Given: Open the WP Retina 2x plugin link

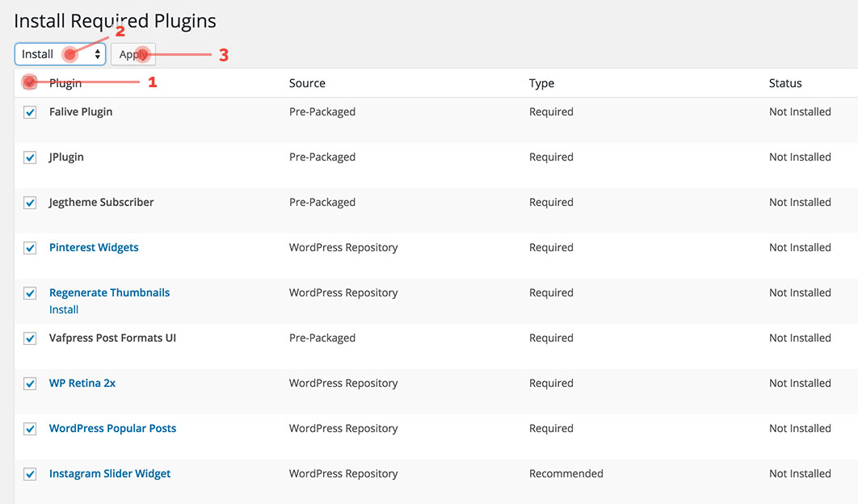Looking at the screenshot, I should point(82,383).
